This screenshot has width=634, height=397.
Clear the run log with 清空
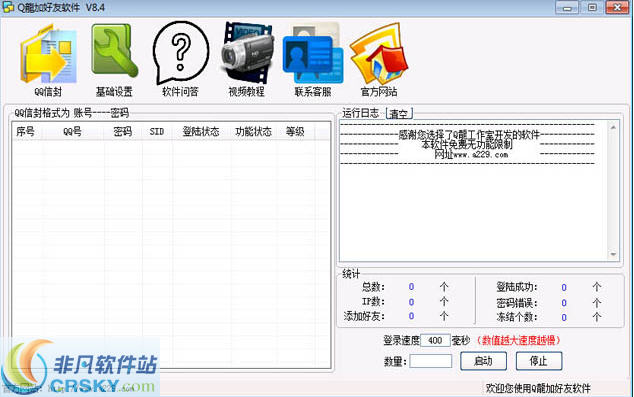399,114
